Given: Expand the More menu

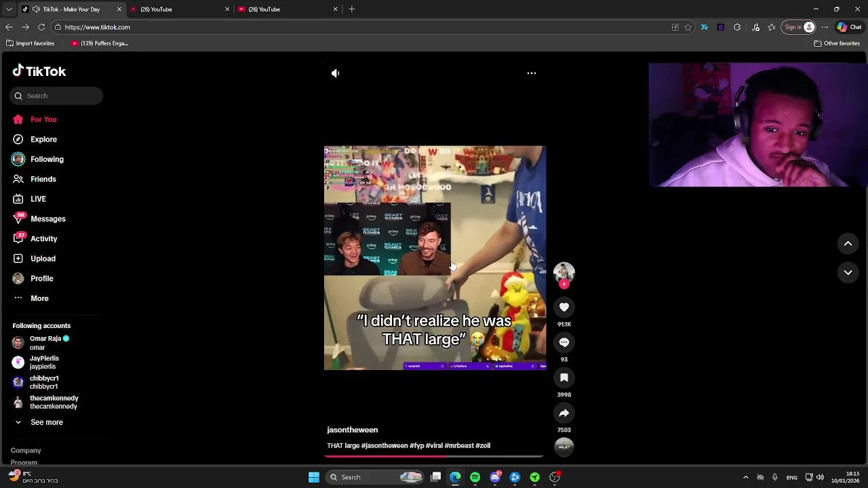Looking at the screenshot, I should pos(31,298).
